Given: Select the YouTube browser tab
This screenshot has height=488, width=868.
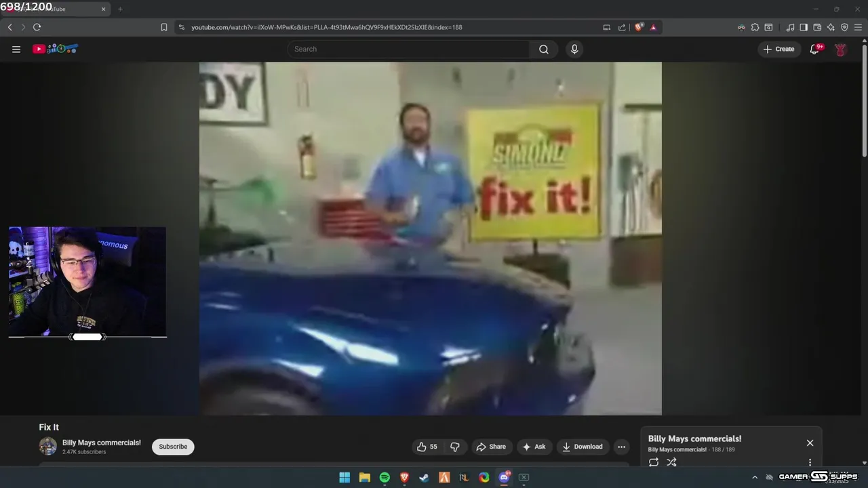Looking at the screenshot, I should [56, 9].
